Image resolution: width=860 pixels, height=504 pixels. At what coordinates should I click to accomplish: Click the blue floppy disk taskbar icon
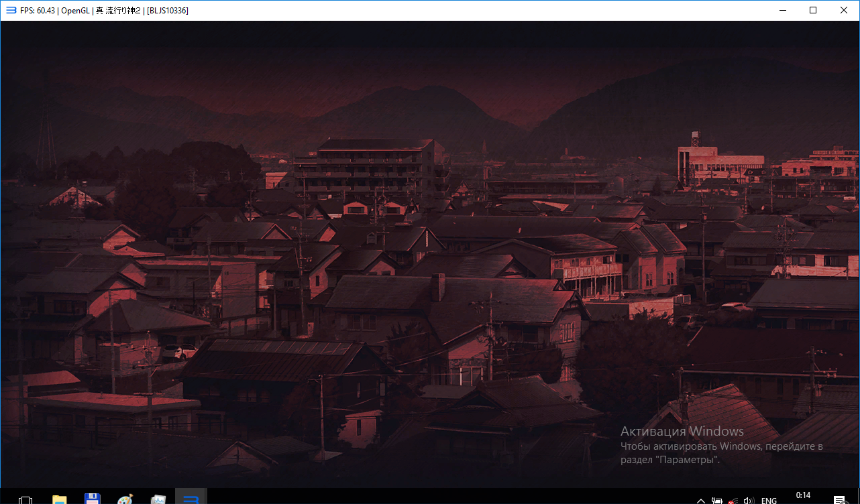(92, 499)
